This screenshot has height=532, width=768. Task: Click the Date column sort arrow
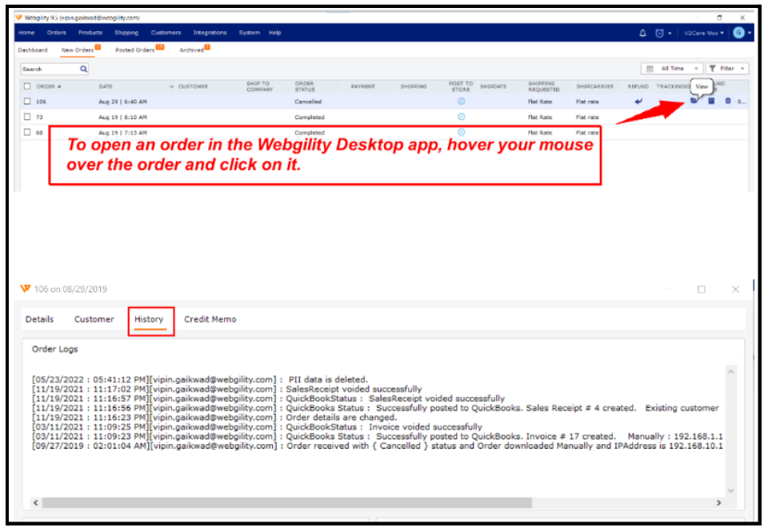(x=171, y=86)
